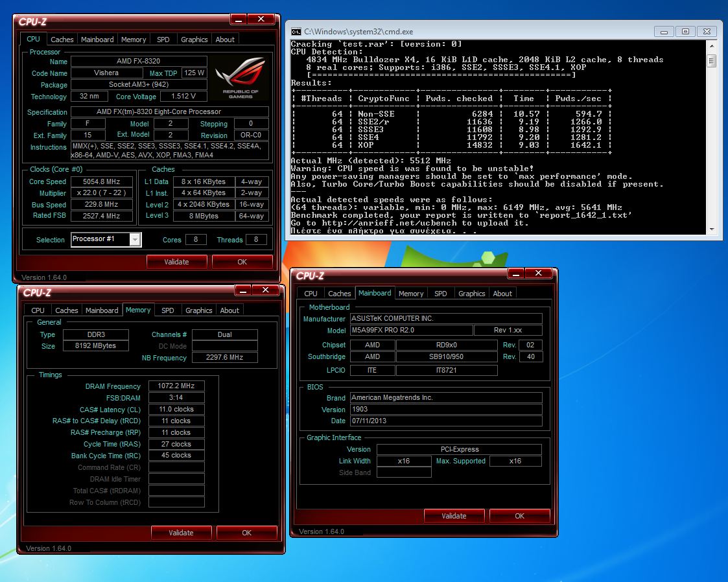Go to Graphics tab in the CPU-Z Mainboard window

tap(472, 294)
